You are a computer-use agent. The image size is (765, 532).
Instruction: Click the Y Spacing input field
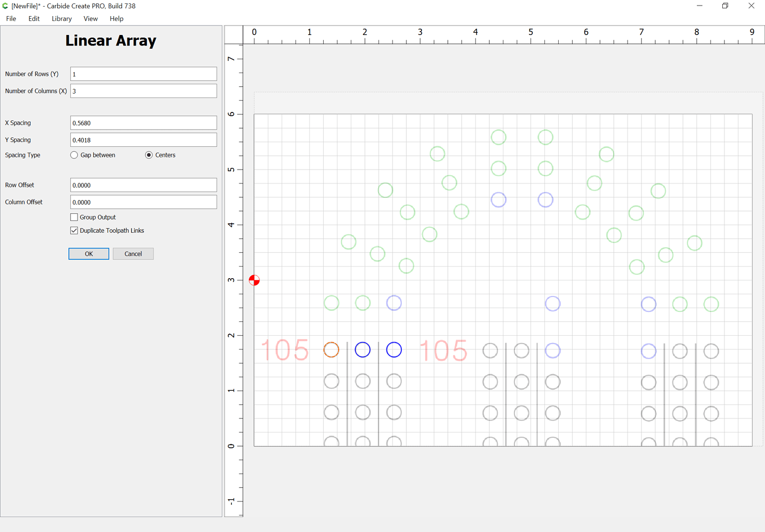click(143, 140)
